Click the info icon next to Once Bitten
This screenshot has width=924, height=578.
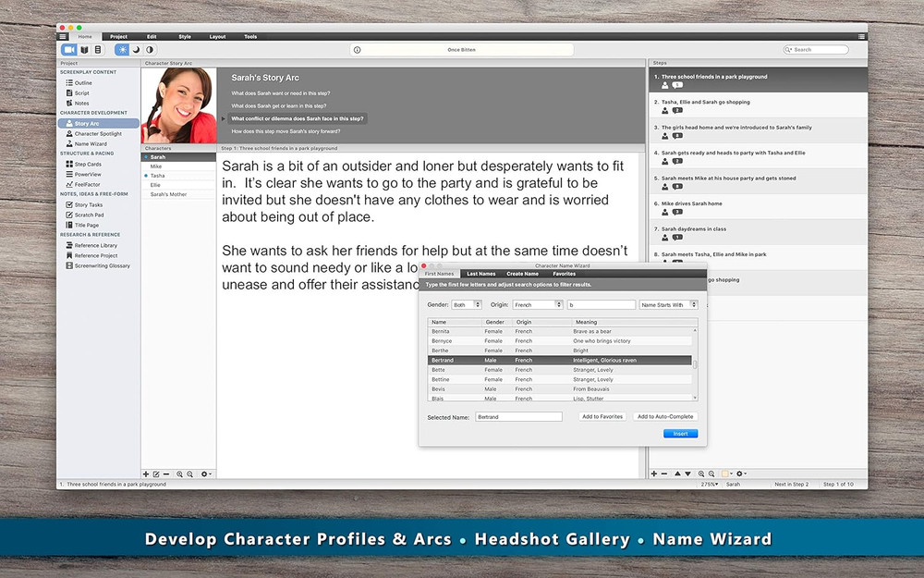(356, 49)
